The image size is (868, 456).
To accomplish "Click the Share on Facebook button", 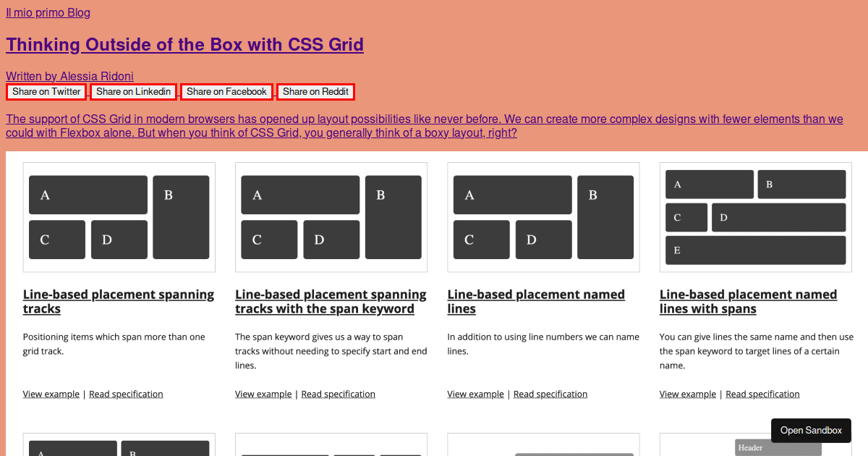I will [x=226, y=91].
